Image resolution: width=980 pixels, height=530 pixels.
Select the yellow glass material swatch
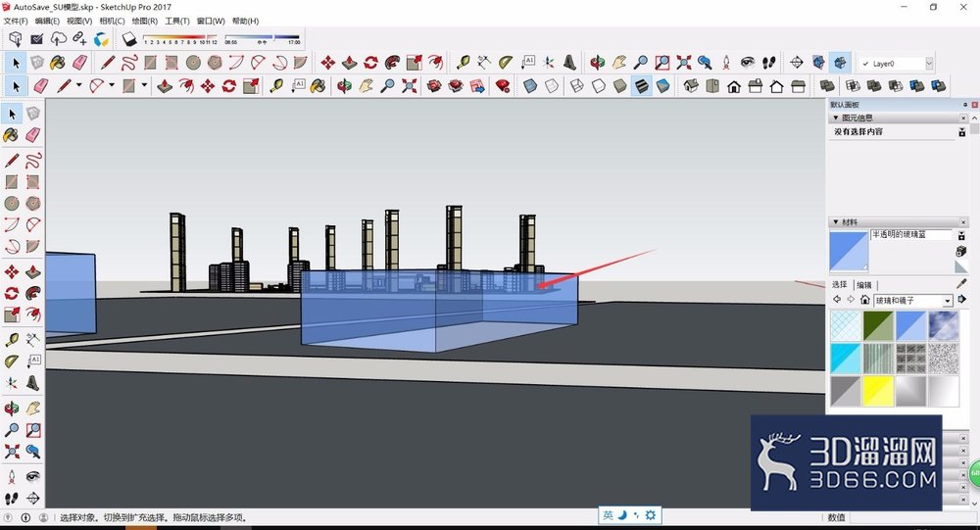[878, 391]
